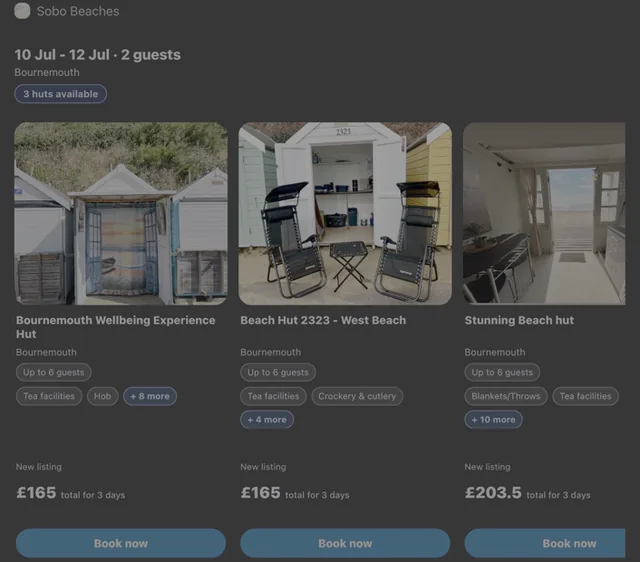Click £165 price of Wellbeing Experience Hut

click(x=36, y=493)
